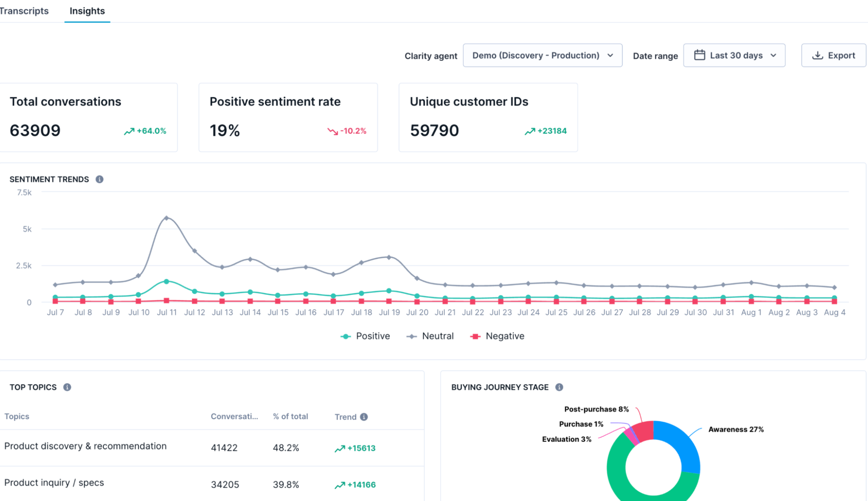Click the +64.0% change indicator
Image resolution: width=868 pixels, height=501 pixels.
(151, 131)
